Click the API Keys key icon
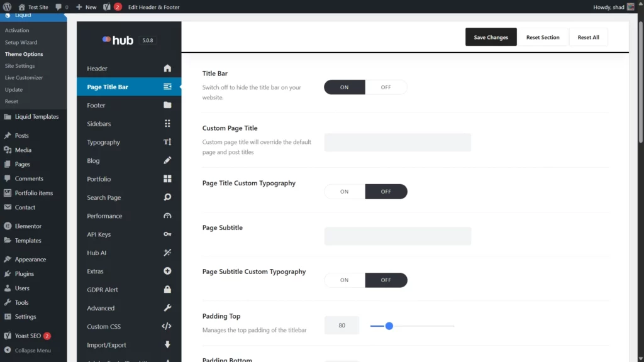This screenshot has width=644, height=362. (x=167, y=234)
